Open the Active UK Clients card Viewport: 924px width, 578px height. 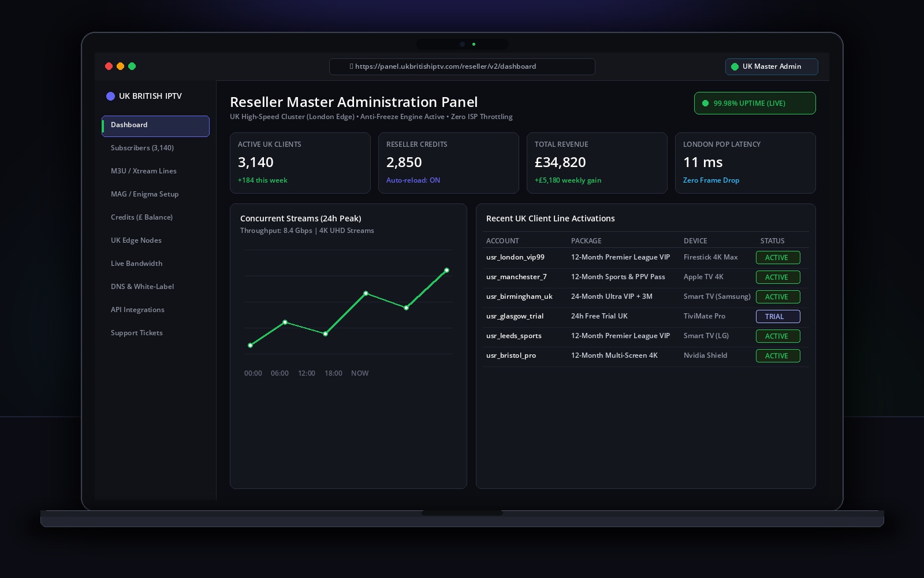[x=300, y=163]
